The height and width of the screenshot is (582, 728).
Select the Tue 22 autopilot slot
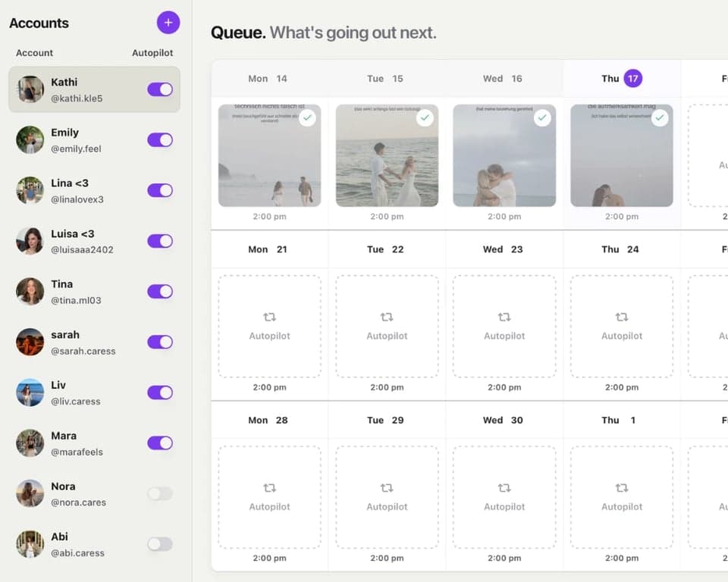387,327
